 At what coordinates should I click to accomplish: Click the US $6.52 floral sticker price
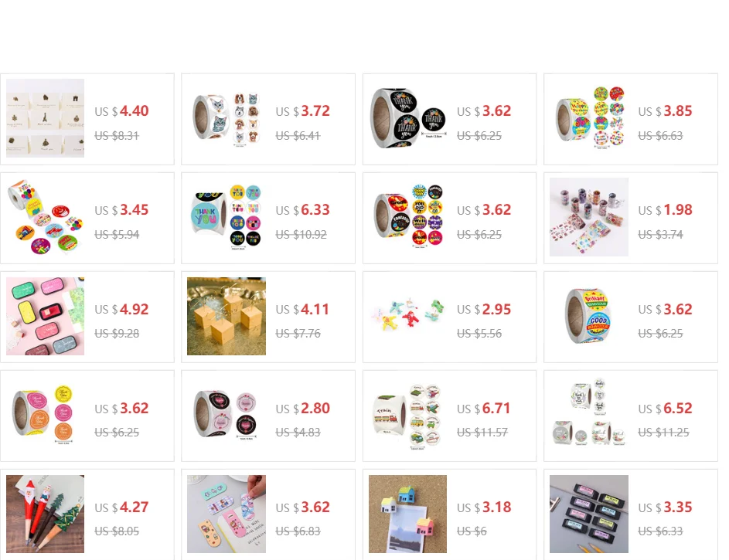(x=665, y=408)
